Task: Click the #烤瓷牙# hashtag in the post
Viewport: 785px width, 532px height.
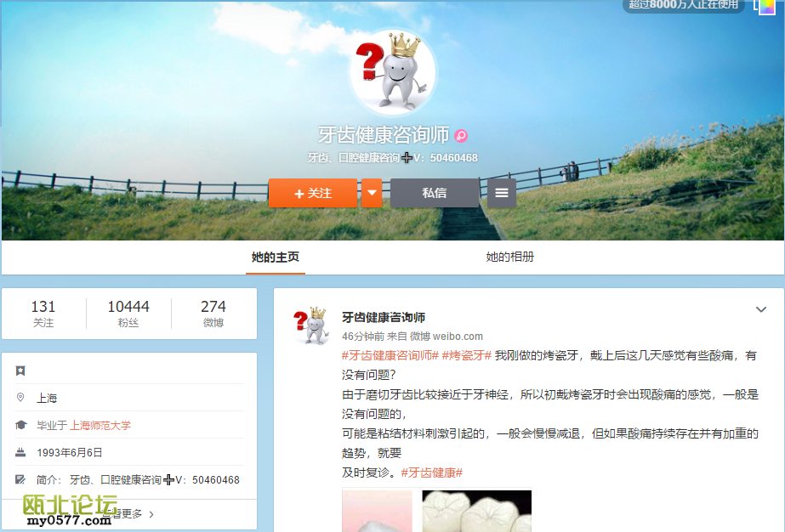Action: pyautogui.click(x=466, y=355)
